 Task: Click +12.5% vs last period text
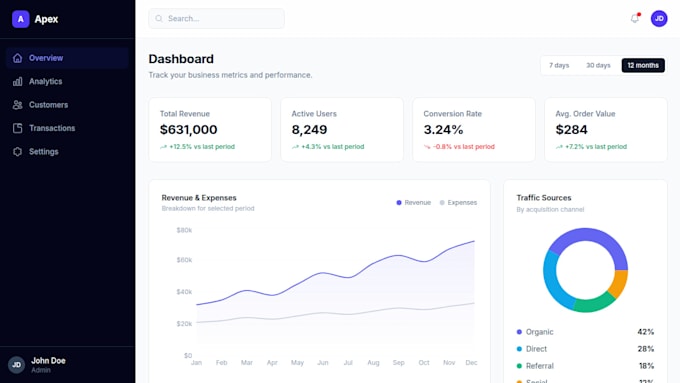tap(202, 147)
